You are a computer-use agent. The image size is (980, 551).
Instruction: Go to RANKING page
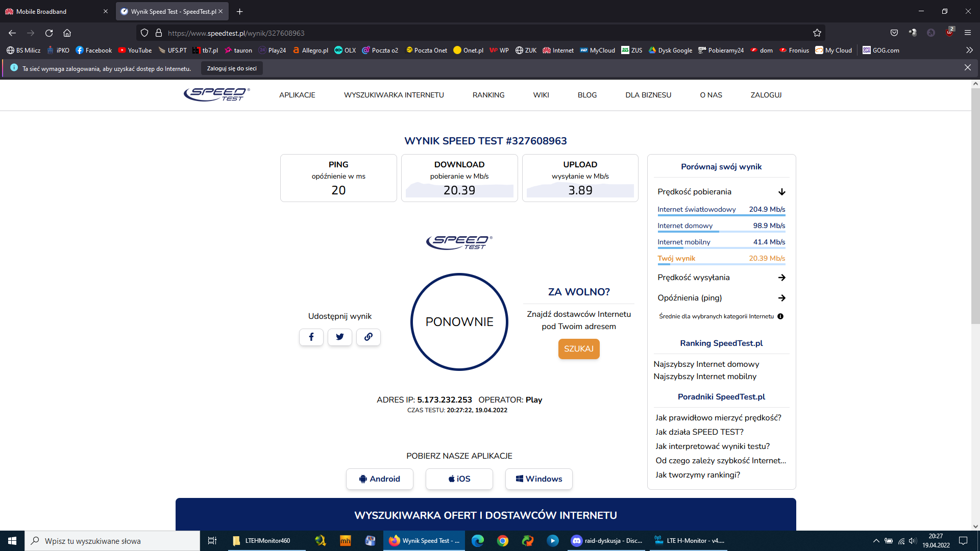(x=488, y=95)
